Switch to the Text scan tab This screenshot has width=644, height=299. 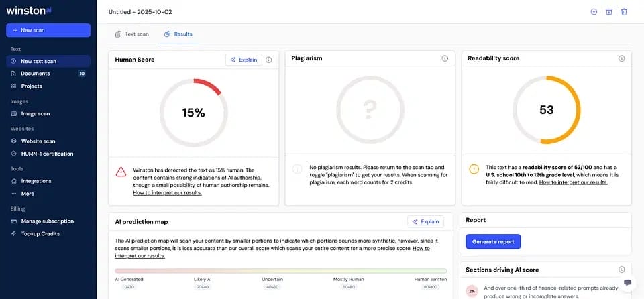pos(132,34)
